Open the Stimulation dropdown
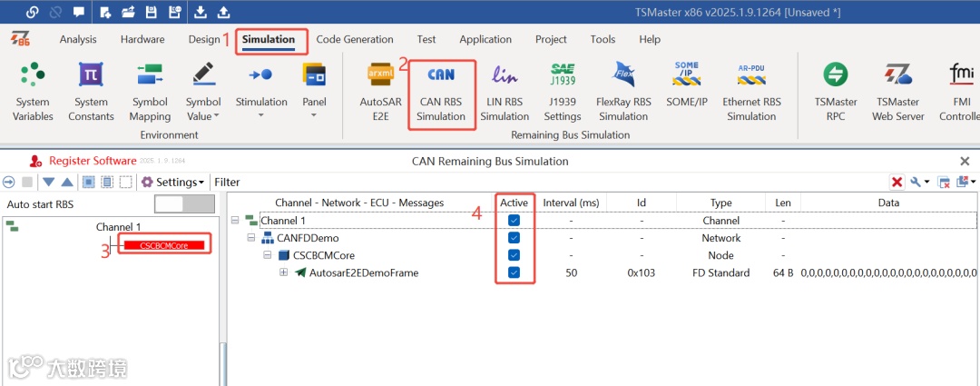The image size is (980, 386). click(261, 92)
